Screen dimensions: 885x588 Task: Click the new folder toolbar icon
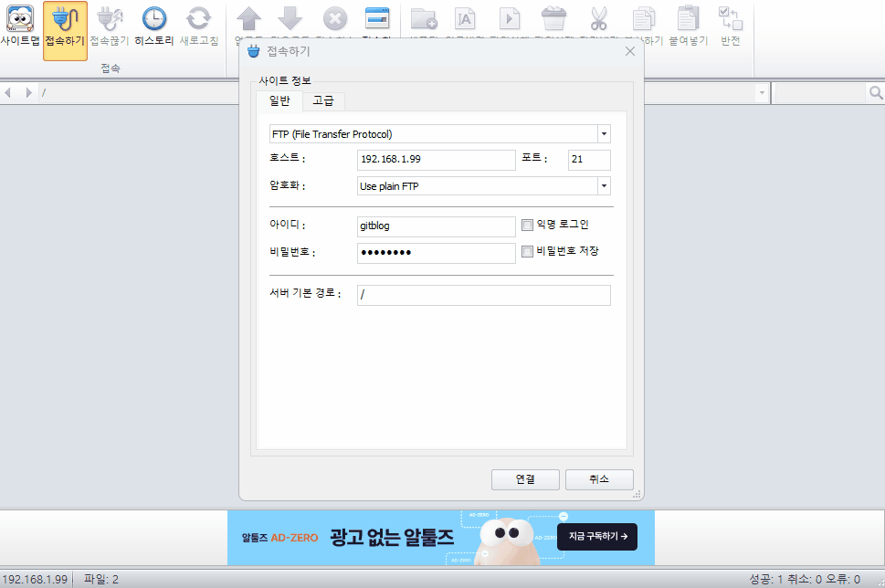click(424, 19)
